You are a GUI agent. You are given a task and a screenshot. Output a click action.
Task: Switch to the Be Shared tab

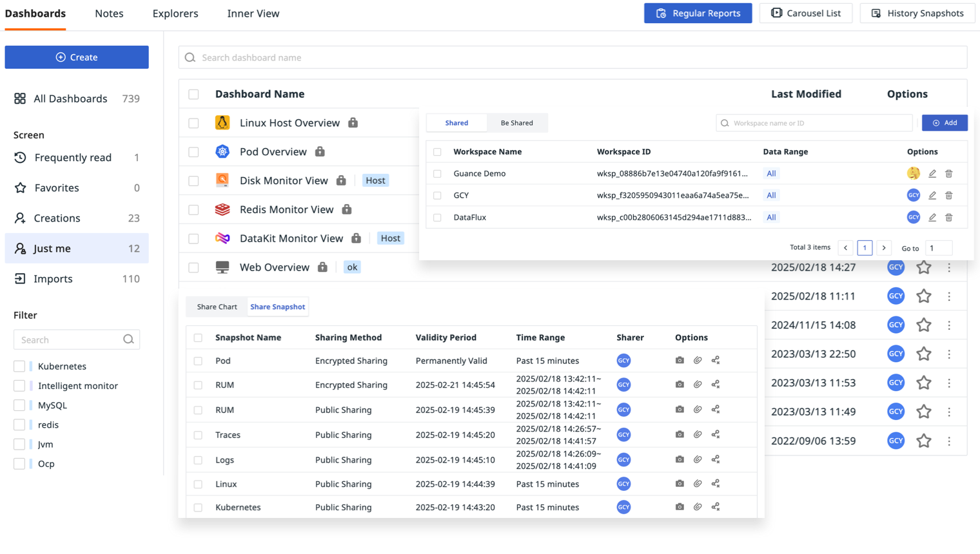click(x=516, y=122)
